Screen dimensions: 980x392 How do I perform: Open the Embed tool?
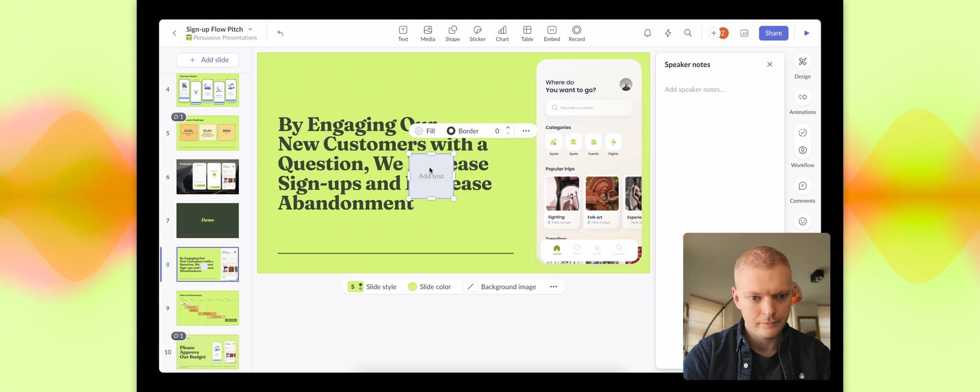[552, 33]
